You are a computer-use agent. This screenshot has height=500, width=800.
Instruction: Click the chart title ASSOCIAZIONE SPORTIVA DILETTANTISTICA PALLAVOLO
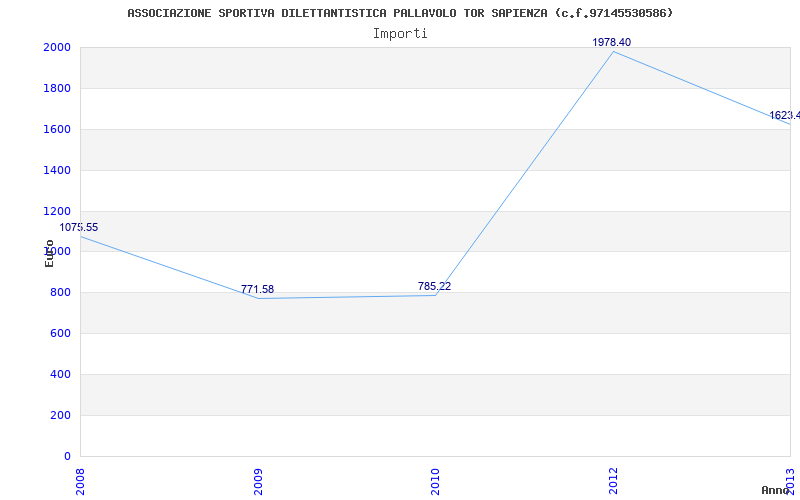(x=400, y=13)
